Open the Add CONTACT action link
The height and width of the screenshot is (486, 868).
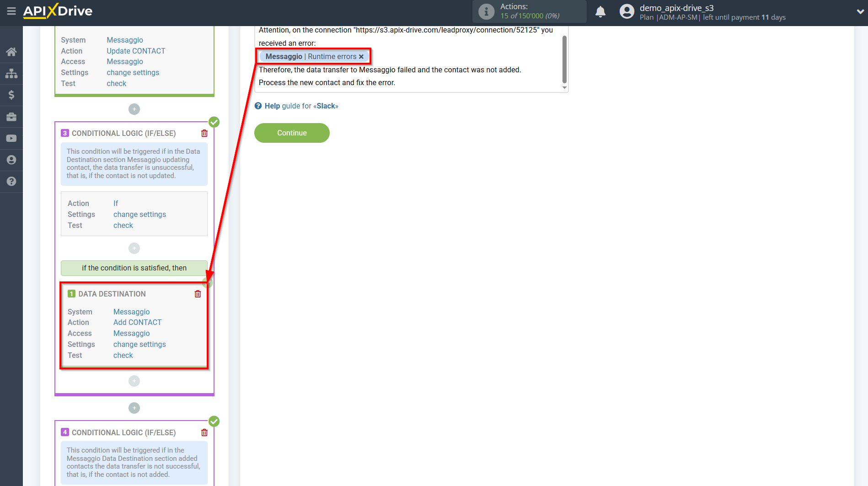[137, 322]
